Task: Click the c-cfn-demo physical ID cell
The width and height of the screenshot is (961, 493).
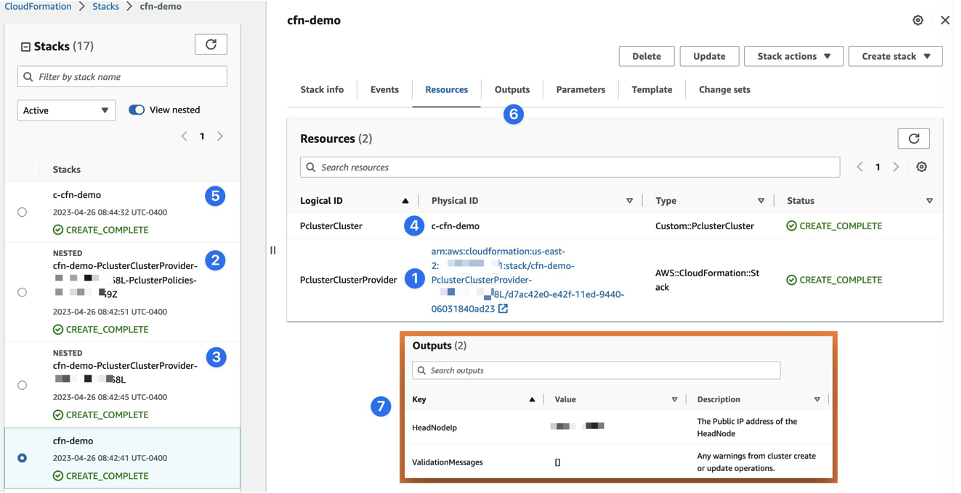Action: pos(455,226)
